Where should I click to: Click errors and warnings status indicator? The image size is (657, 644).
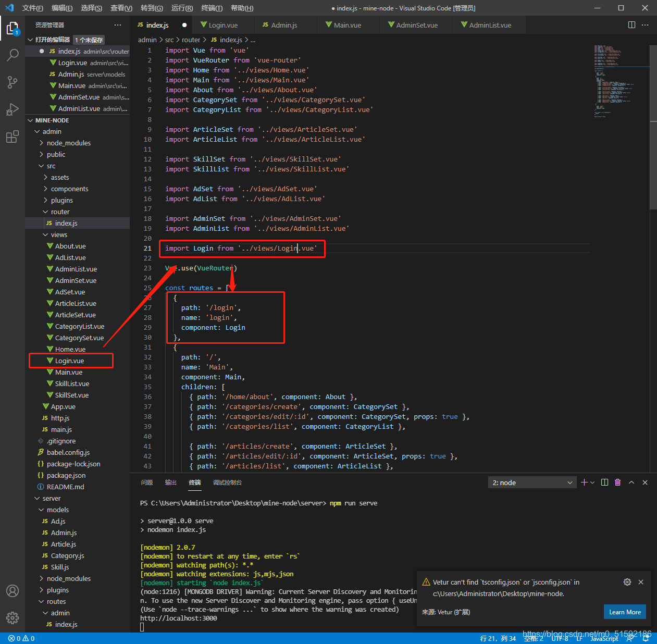click(x=21, y=638)
